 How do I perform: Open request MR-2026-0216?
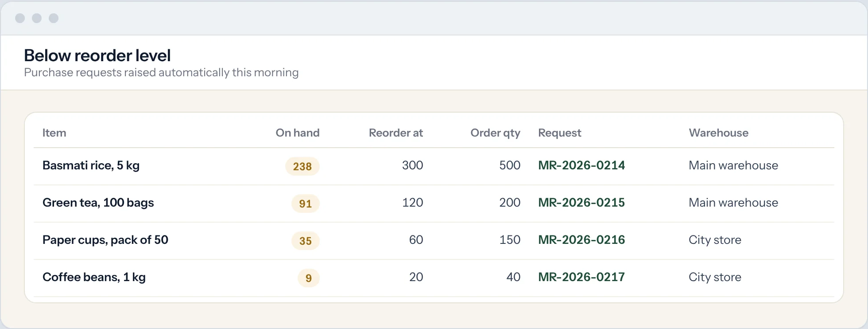pos(581,240)
